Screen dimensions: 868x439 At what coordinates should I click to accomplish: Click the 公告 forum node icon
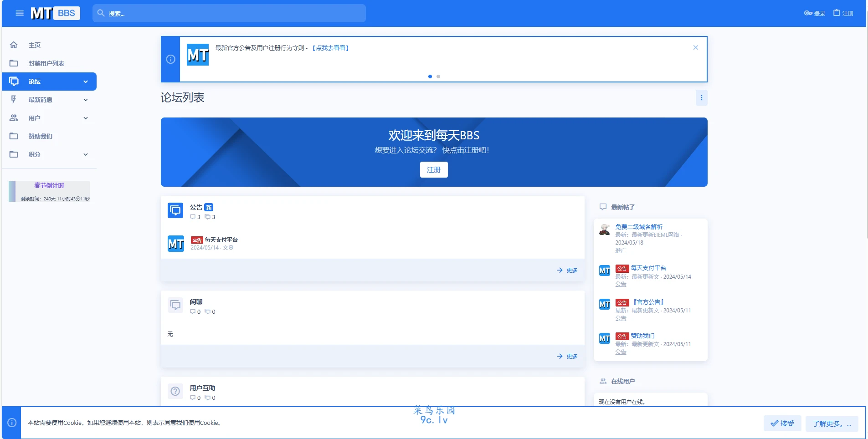pyautogui.click(x=175, y=210)
